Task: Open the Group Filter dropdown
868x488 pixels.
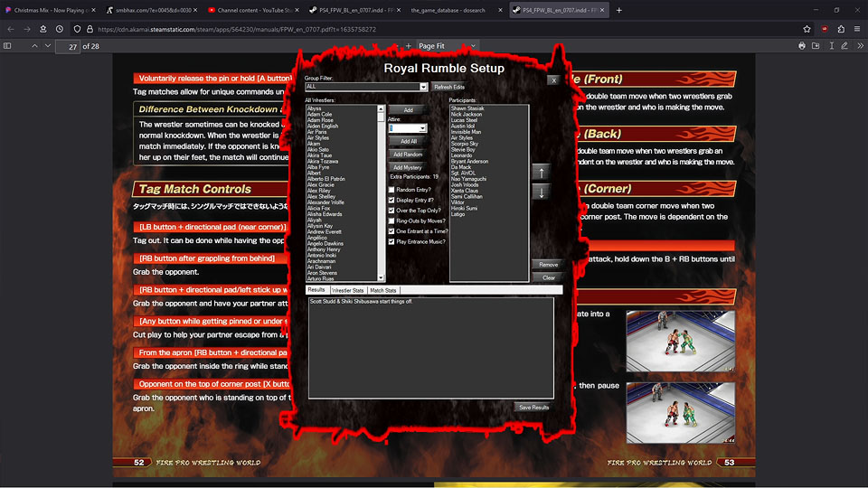Action: coord(423,87)
